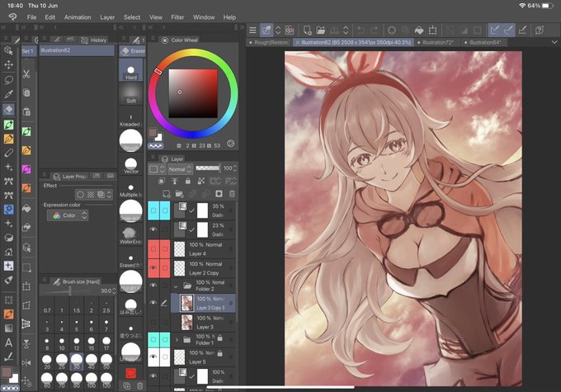Click the Mesh transformation icon
Screen dimensions: 561x392
26,324
